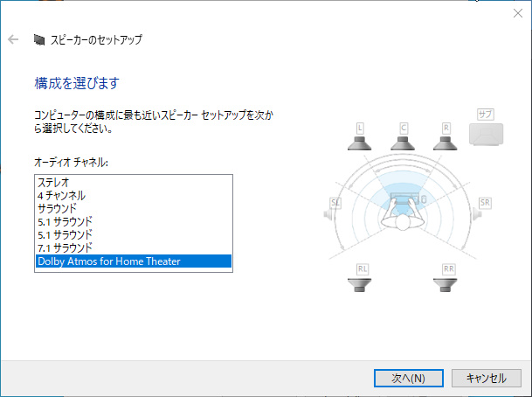Image resolution: width=532 pixels, height=397 pixels.
Task: Select the upper 5.1 サラウンド entry
Action: pyautogui.click(x=65, y=222)
